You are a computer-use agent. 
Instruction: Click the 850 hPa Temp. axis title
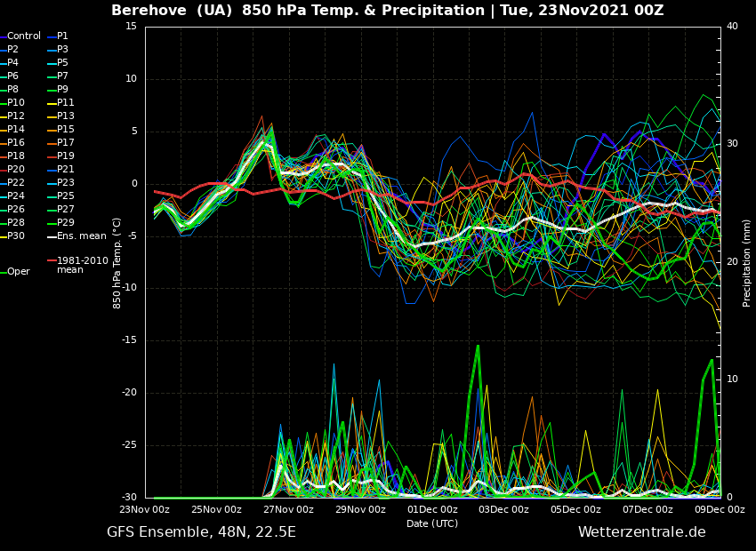117,262
